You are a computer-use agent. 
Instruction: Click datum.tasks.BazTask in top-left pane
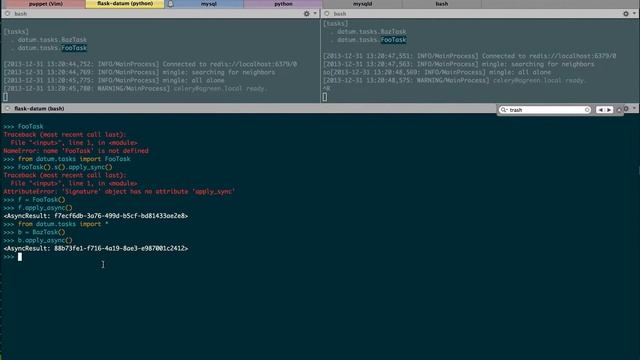(x=52, y=40)
